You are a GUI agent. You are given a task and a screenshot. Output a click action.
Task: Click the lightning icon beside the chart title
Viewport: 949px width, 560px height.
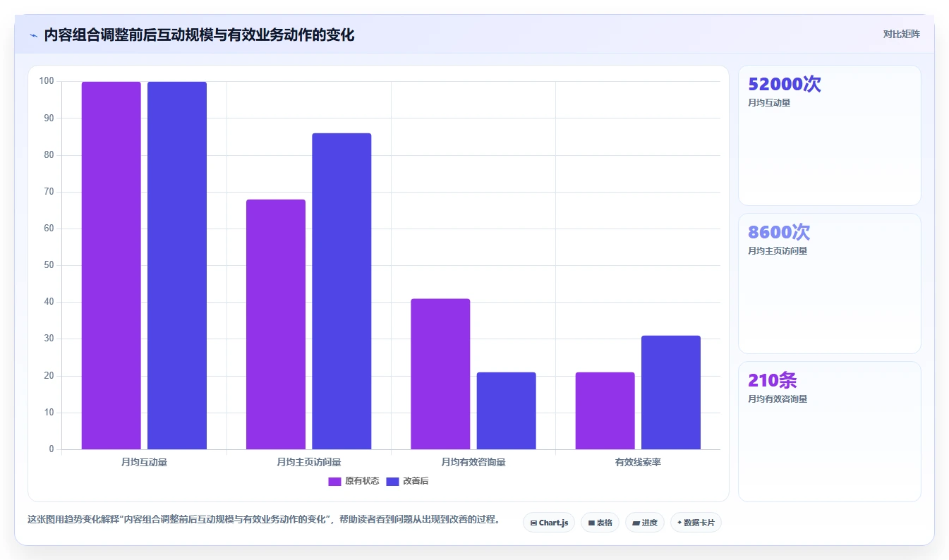tap(33, 35)
